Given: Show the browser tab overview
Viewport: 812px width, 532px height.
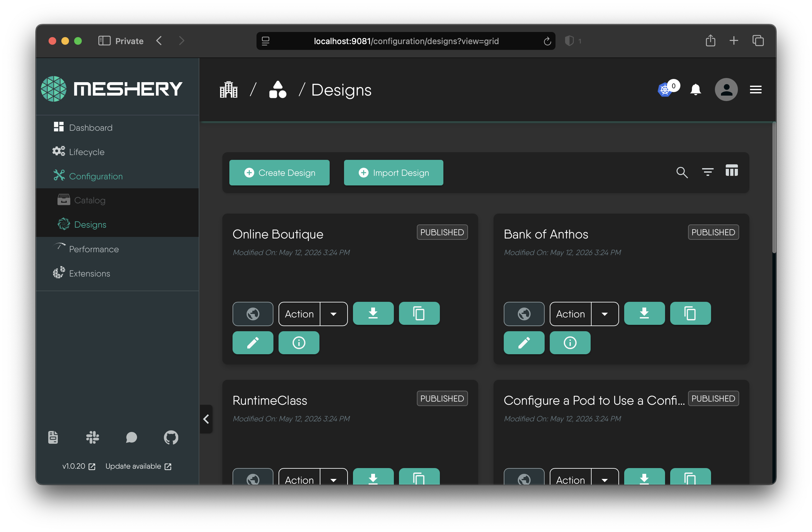Looking at the screenshot, I should [758, 41].
